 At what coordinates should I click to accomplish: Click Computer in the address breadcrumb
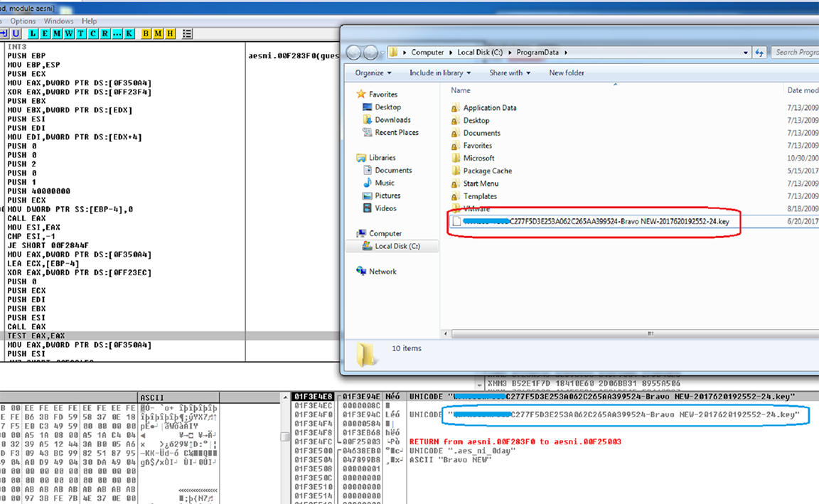[x=427, y=52]
